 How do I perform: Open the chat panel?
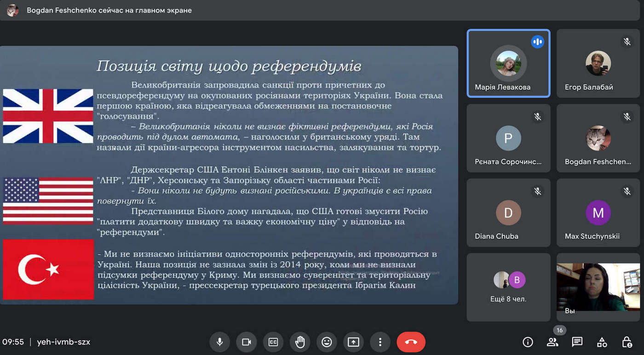577,342
